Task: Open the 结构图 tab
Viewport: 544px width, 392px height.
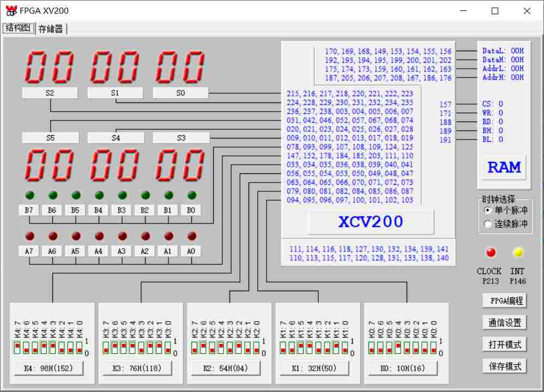Action: click(18, 28)
